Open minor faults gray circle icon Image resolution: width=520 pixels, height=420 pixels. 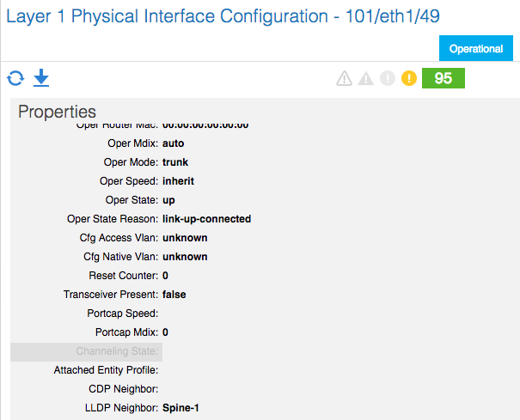(x=388, y=78)
